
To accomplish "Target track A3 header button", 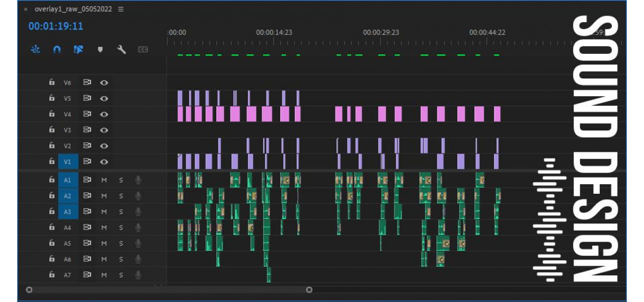I will [68, 211].
